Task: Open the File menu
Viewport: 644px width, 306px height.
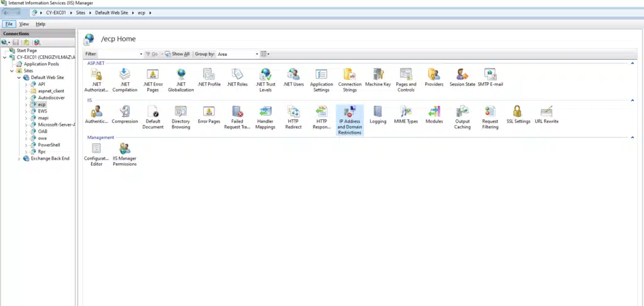Action: tap(9, 24)
